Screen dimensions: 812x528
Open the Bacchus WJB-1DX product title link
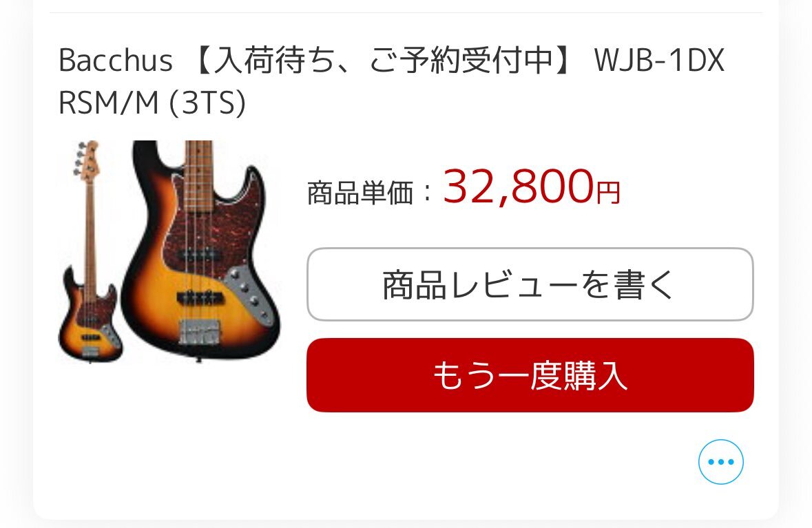pyautogui.click(x=391, y=81)
